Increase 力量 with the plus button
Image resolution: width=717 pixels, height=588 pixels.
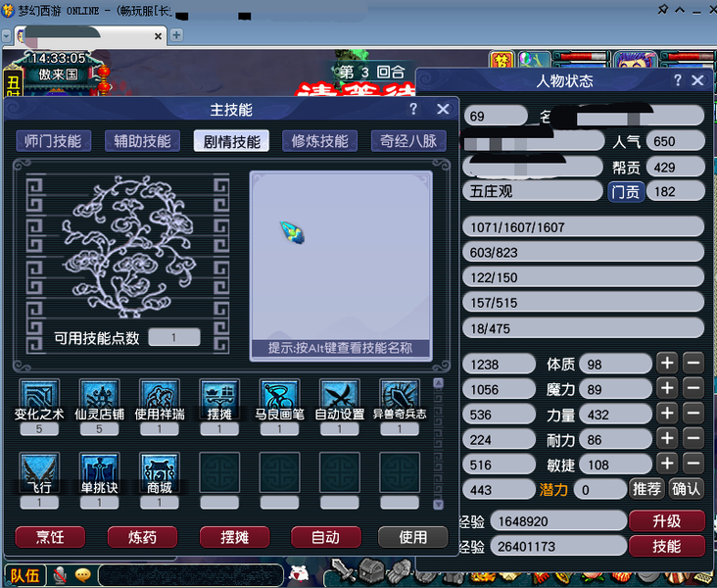667,414
